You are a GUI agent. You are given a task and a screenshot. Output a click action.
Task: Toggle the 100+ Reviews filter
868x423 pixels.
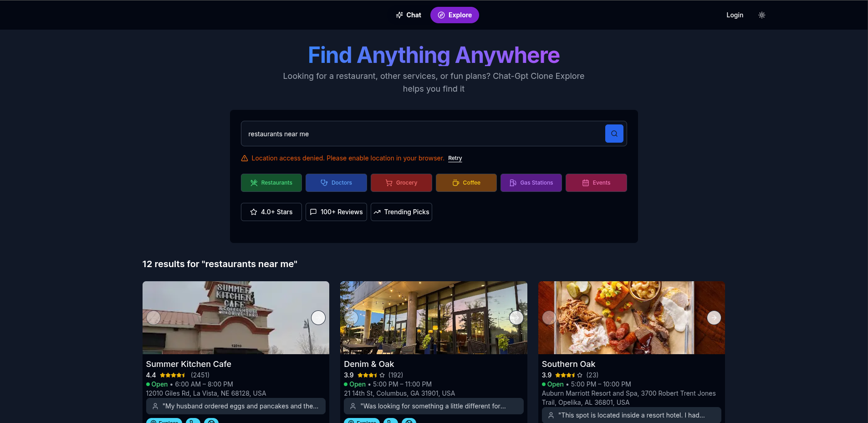tap(336, 212)
